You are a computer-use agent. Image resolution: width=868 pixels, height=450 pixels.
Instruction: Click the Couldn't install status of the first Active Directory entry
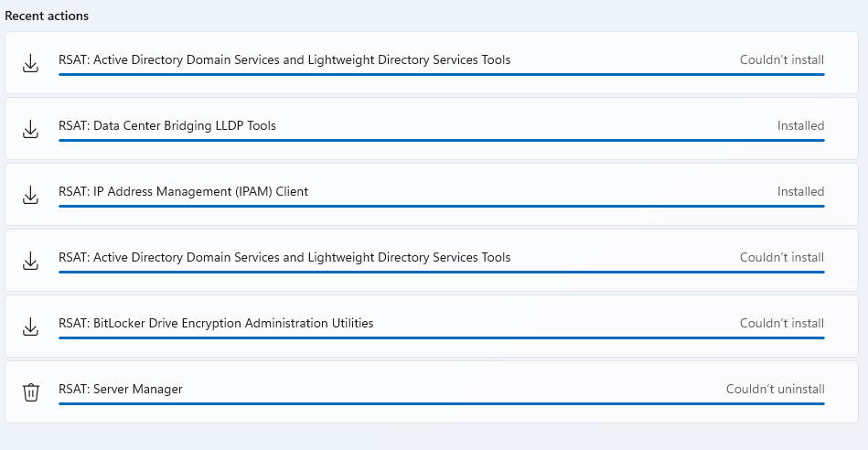coord(781,59)
